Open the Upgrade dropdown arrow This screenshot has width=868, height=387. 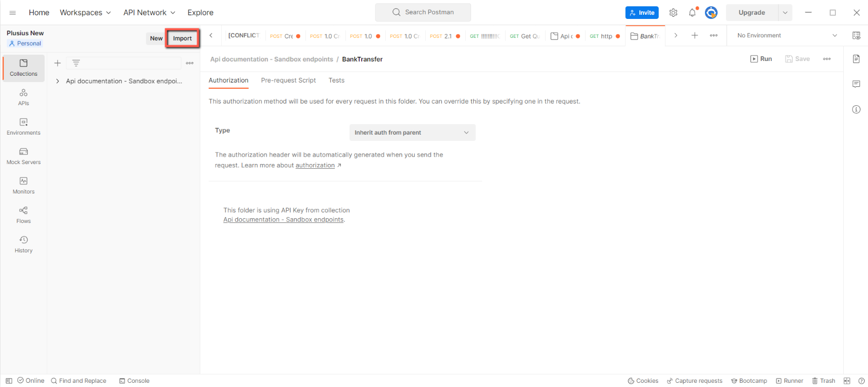785,13
